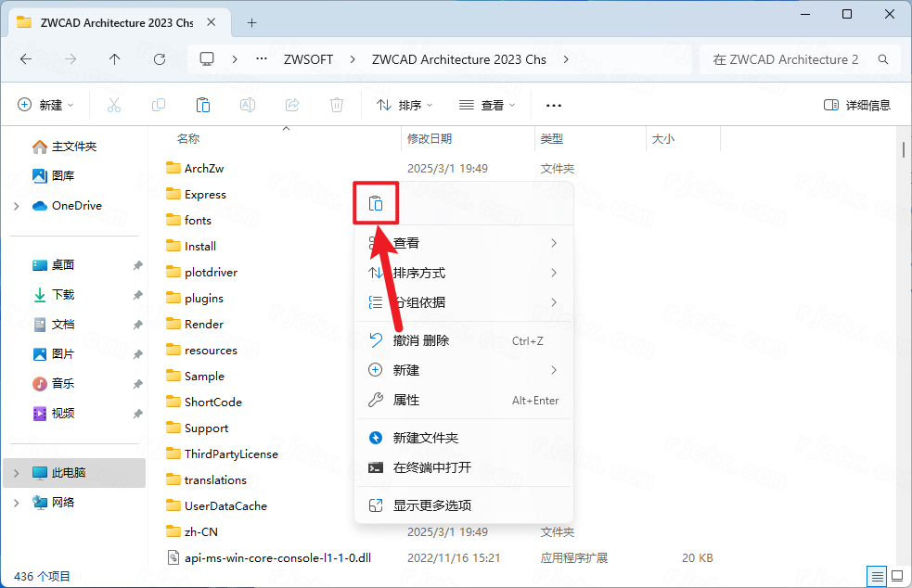The image size is (912, 588).
Task: Expand the OneDrive tree node
Action: coord(16,206)
